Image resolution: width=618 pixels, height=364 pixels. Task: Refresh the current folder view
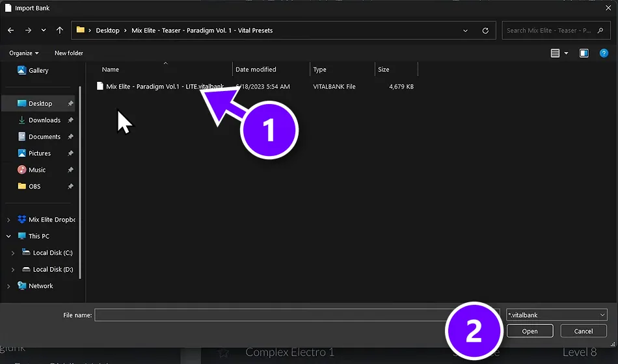click(x=485, y=31)
